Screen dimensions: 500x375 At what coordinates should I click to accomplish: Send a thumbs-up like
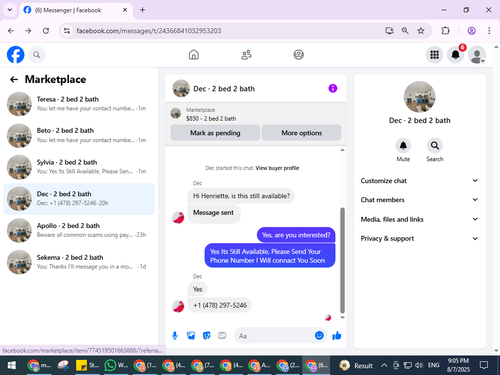tap(337, 335)
